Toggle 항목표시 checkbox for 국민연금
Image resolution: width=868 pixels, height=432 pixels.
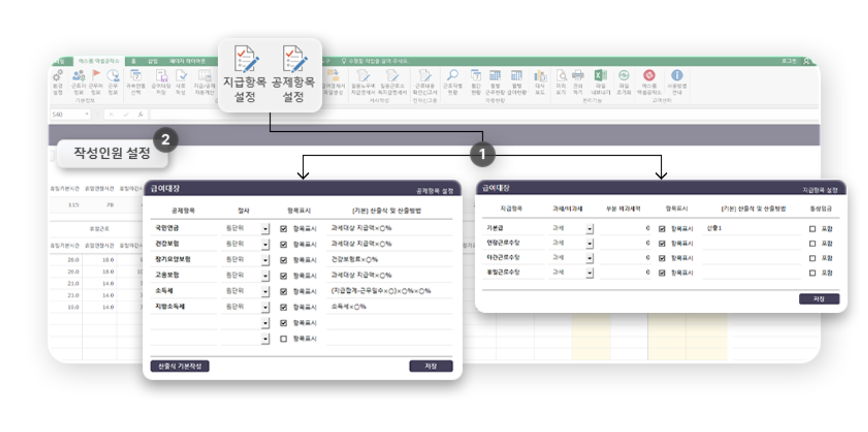coord(283,229)
